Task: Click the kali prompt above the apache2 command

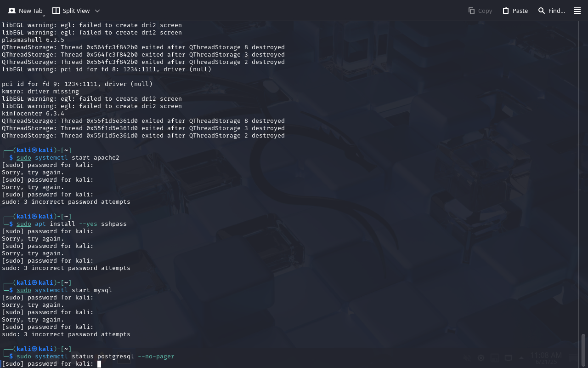Action: 38,150
